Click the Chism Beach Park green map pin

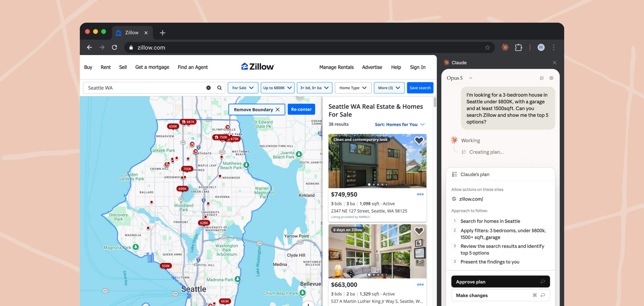tap(303, 293)
